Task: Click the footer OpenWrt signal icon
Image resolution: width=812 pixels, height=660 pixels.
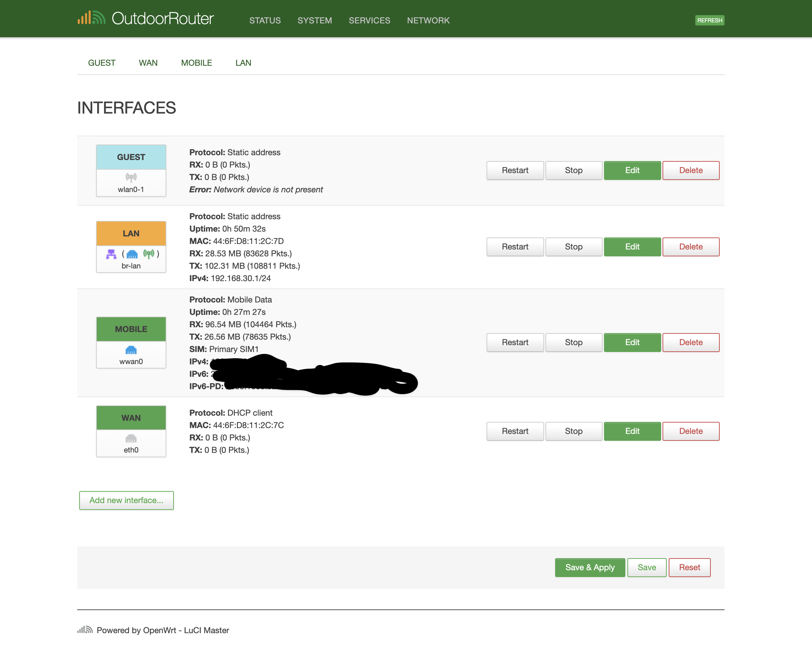Action: pos(85,630)
